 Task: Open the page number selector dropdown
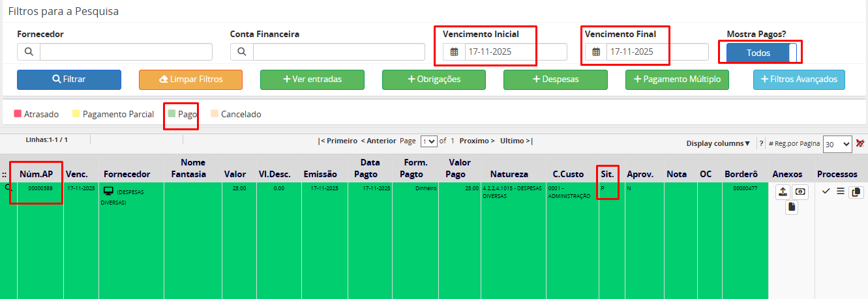pyautogui.click(x=428, y=141)
